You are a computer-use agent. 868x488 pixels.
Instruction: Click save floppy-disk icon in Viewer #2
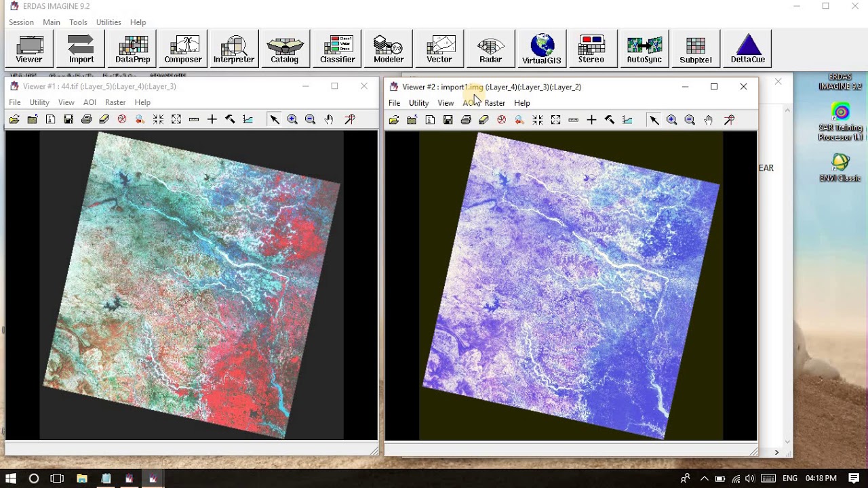pyautogui.click(x=448, y=120)
